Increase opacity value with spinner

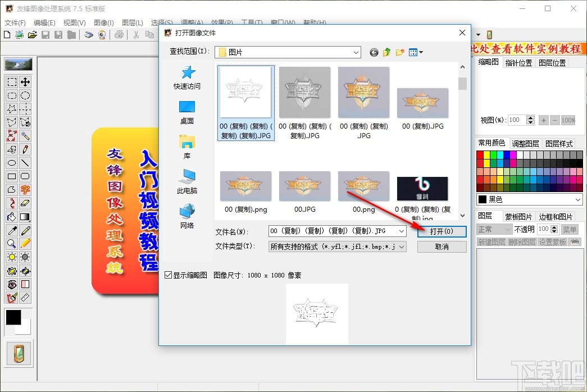(555, 227)
